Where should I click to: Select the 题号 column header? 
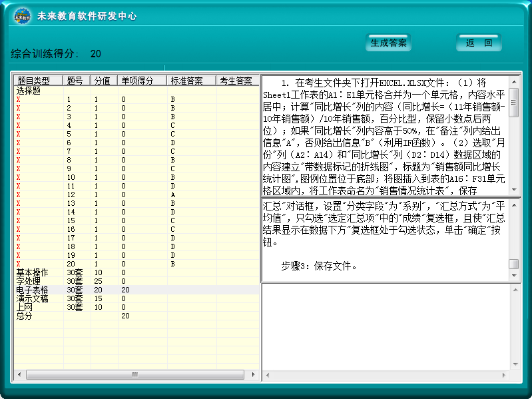point(77,81)
